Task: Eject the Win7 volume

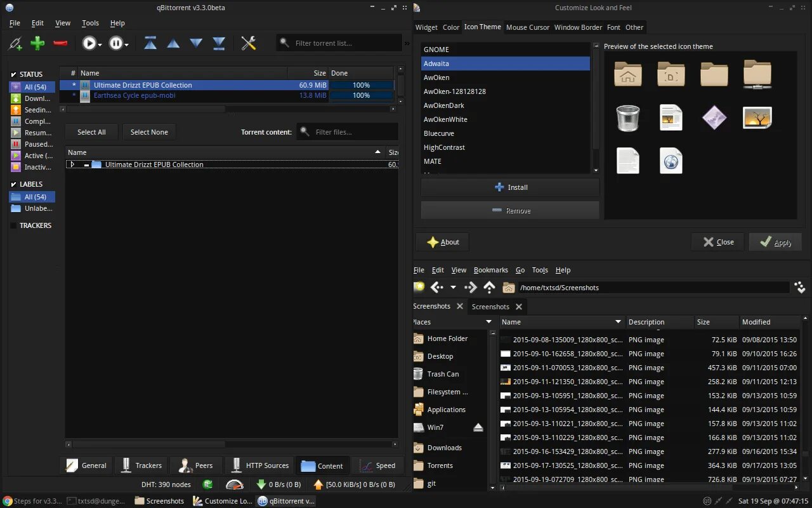Action: [x=478, y=427]
